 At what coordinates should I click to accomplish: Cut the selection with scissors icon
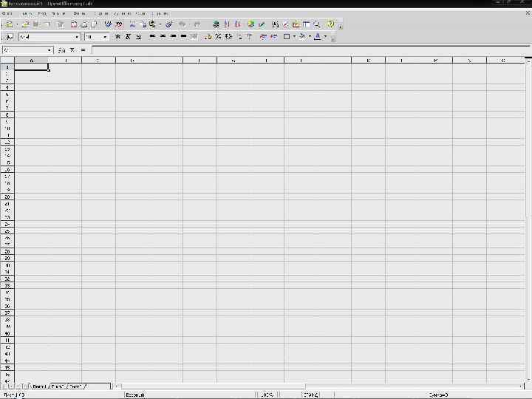(x=132, y=24)
